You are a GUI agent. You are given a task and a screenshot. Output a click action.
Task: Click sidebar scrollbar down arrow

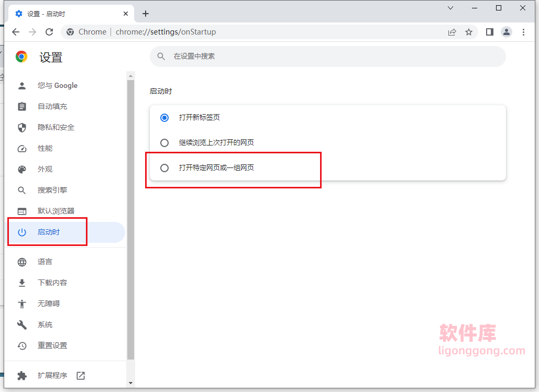tap(130, 383)
